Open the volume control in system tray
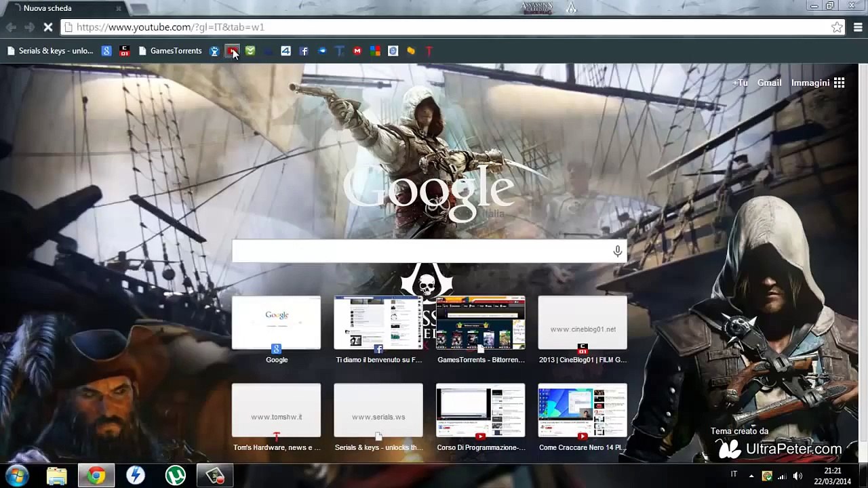Viewport: 868px width, 488px height. coord(797,476)
